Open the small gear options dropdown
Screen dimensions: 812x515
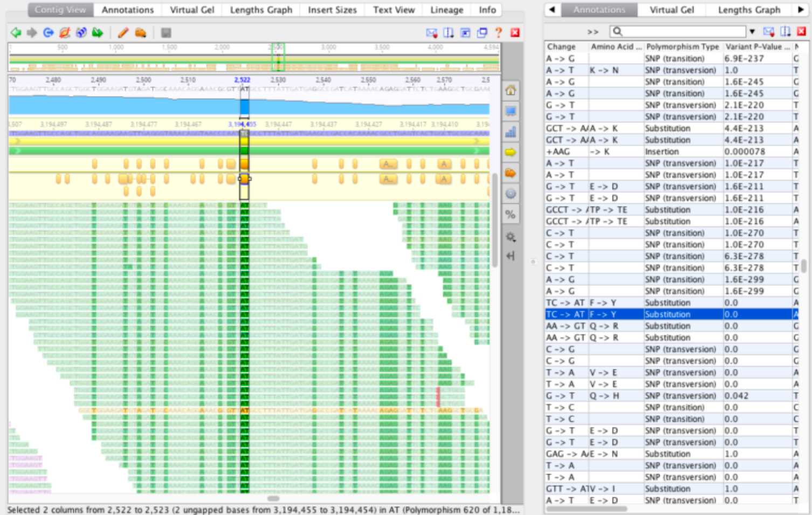pos(511,237)
